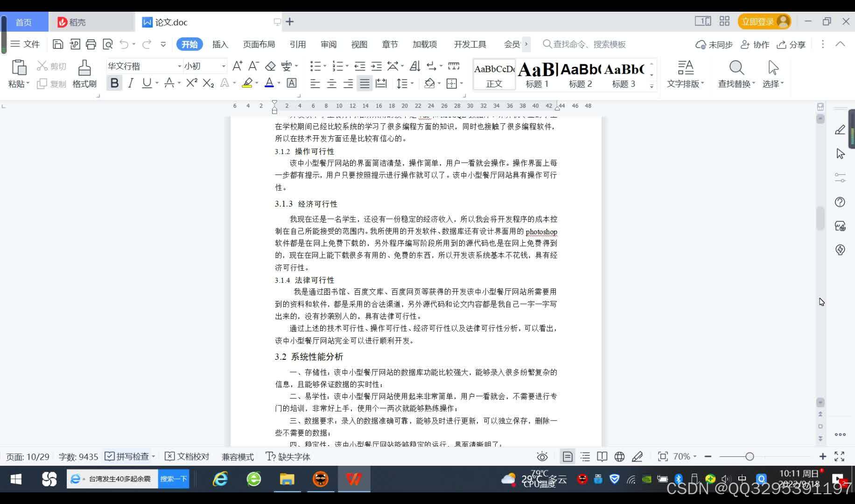This screenshot has width=855, height=504.
Task: Expand bullet list options arrow
Action: pyautogui.click(x=325, y=66)
